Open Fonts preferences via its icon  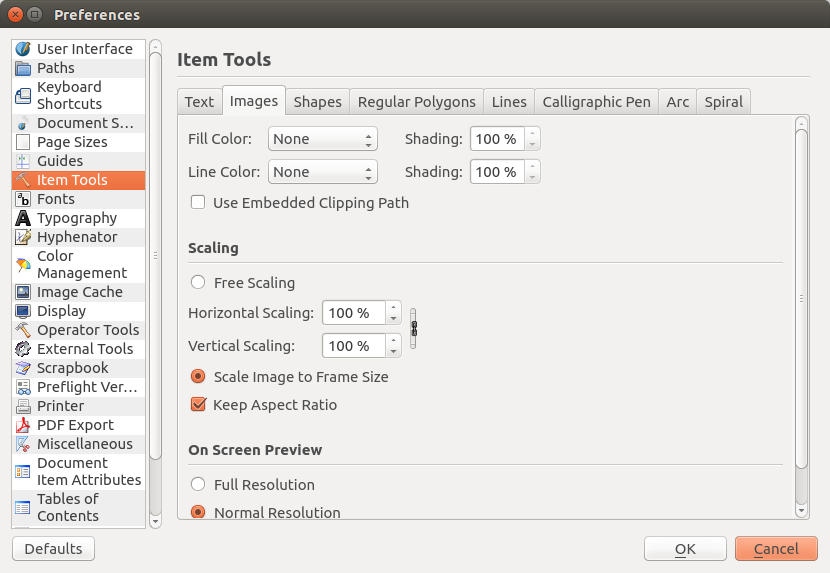(23, 199)
